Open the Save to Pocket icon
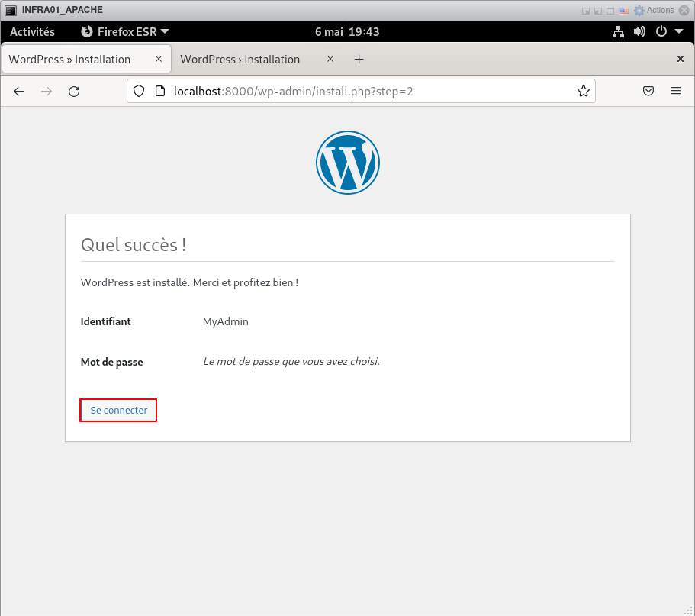The height and width of the screenshot is (616, 695). coord(648,92)
